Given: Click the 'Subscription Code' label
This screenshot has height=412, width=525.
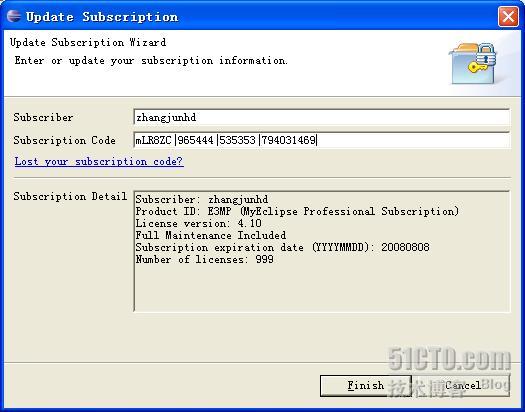Looking at the screenshot, I should tap(65, 140).
